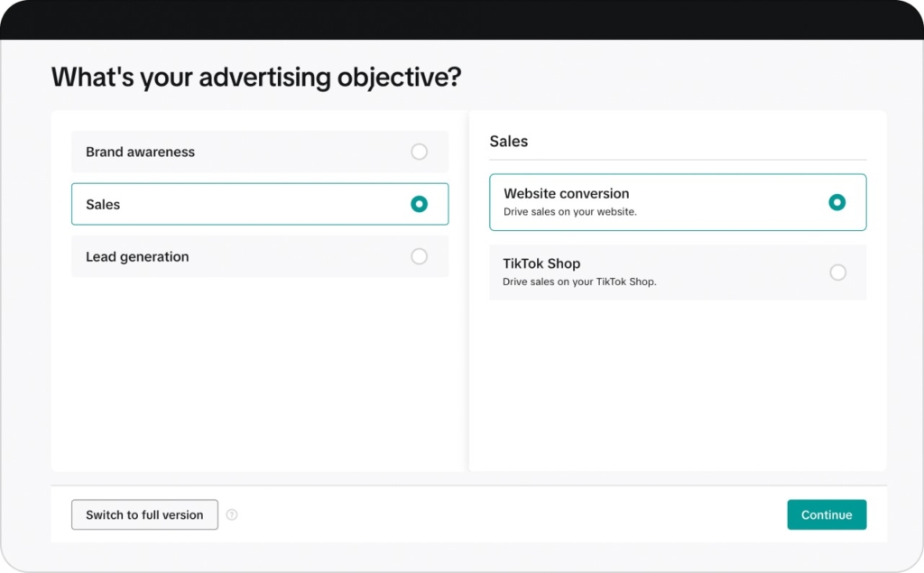The image size is (924, 573).
Task: Select the Brand awareness radio button
Action: (x=419, y=152)
